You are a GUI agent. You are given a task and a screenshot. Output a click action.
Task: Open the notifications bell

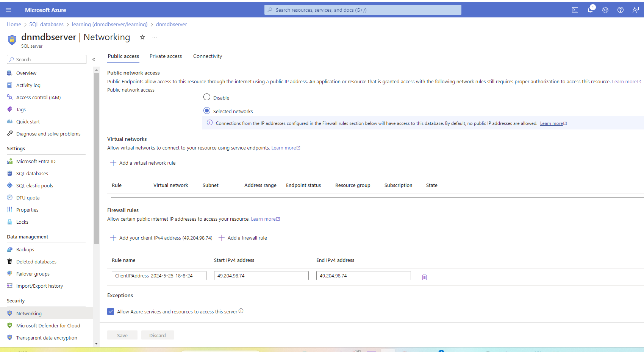click(x=590, y=10)
